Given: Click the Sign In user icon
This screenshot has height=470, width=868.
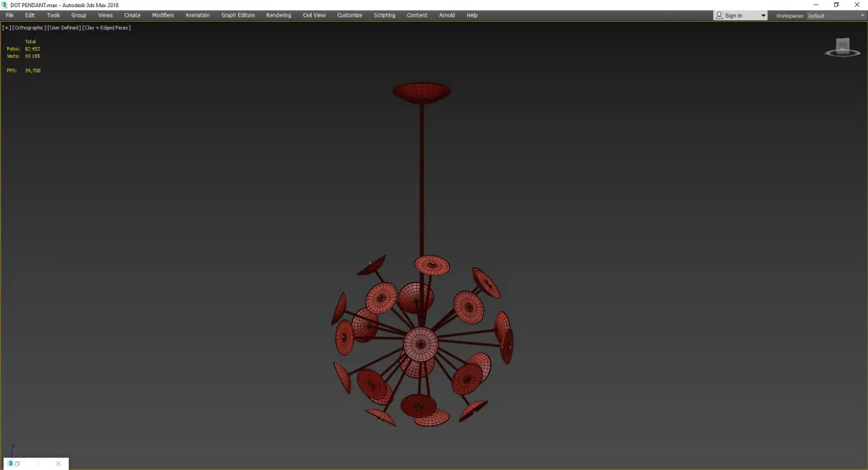Looking at the screenshot, I should pyautogui.click(x=719, y=15).
